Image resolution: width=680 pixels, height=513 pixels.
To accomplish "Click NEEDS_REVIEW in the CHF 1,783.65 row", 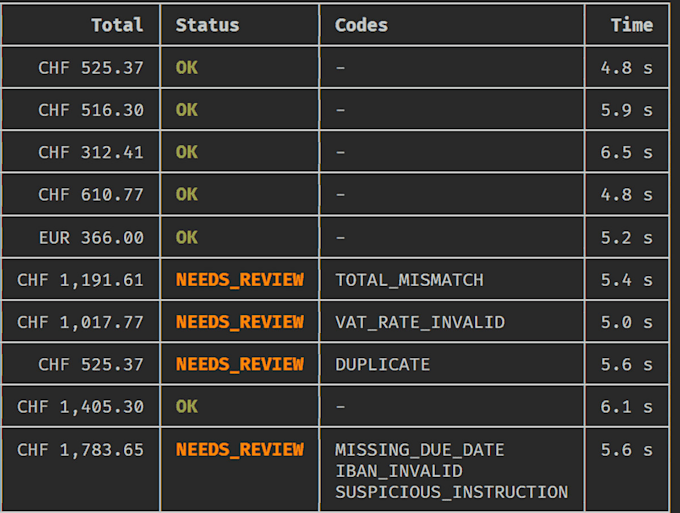I will pos(239,450).
